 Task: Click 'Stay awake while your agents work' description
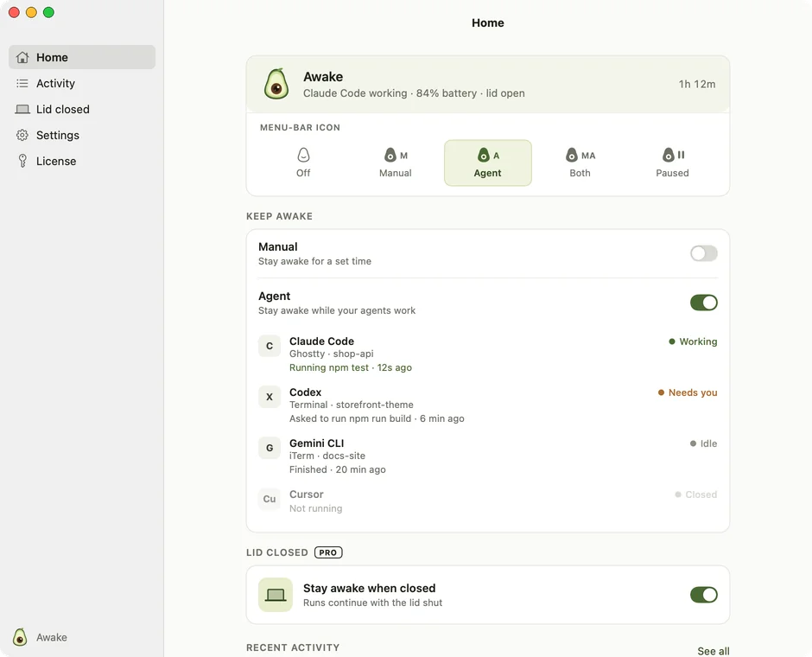[x=337, y=310]
